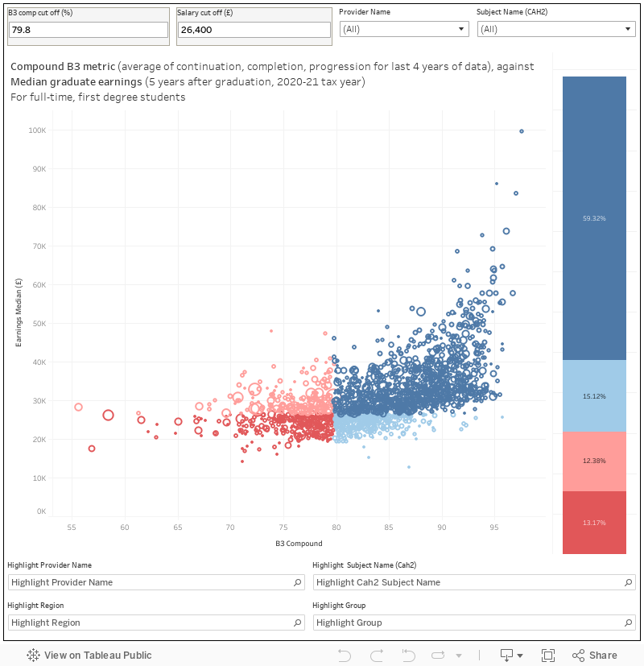
Task: Click the B3 comp cut off input field
Action: (88, 30)
